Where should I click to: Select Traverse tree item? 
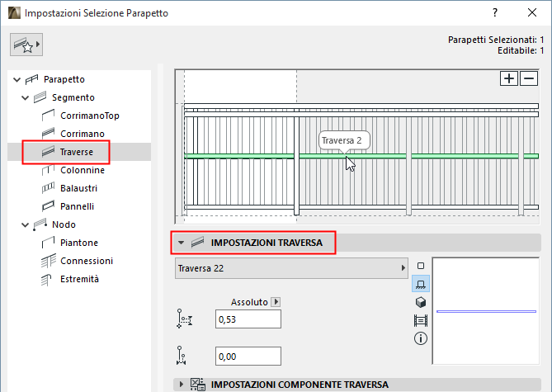coord(77,152)
